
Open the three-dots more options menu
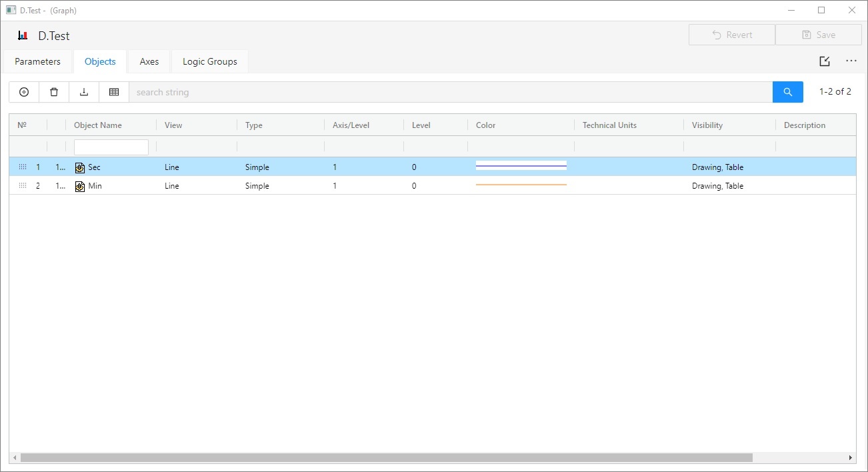(851, 61)
